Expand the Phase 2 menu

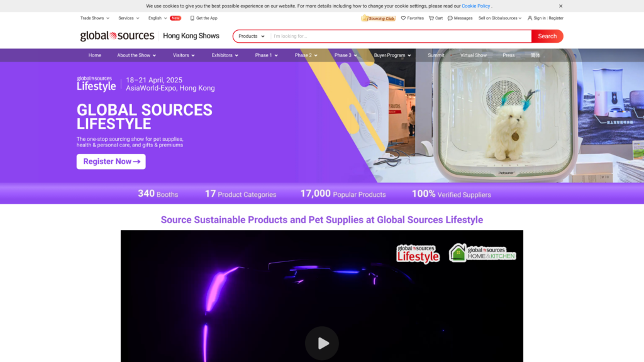[306, 55]
